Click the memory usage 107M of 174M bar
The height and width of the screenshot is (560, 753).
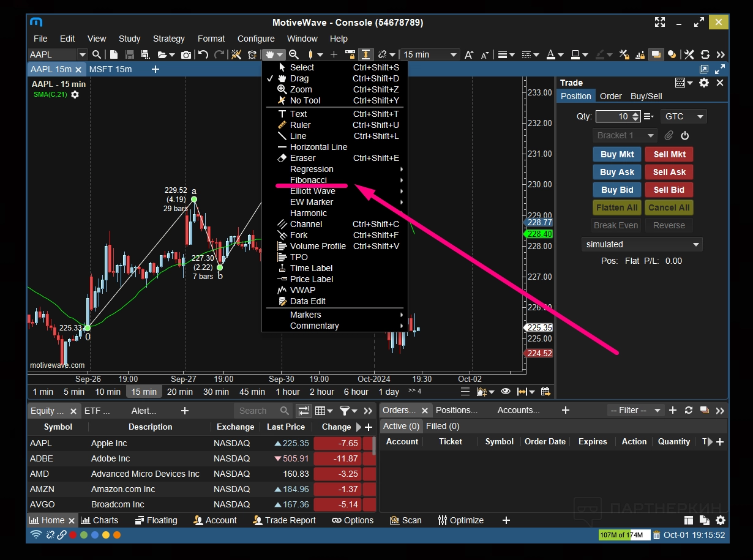coord(624,535)
